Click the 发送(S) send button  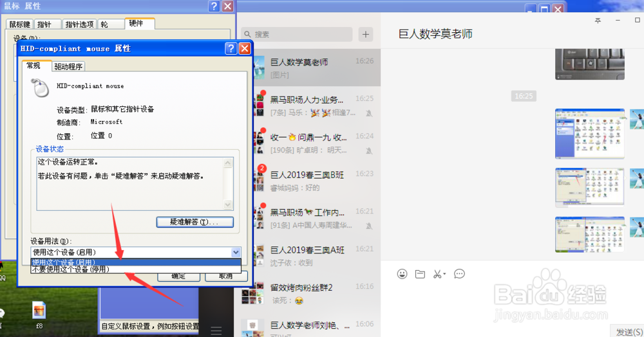[629, 331]
